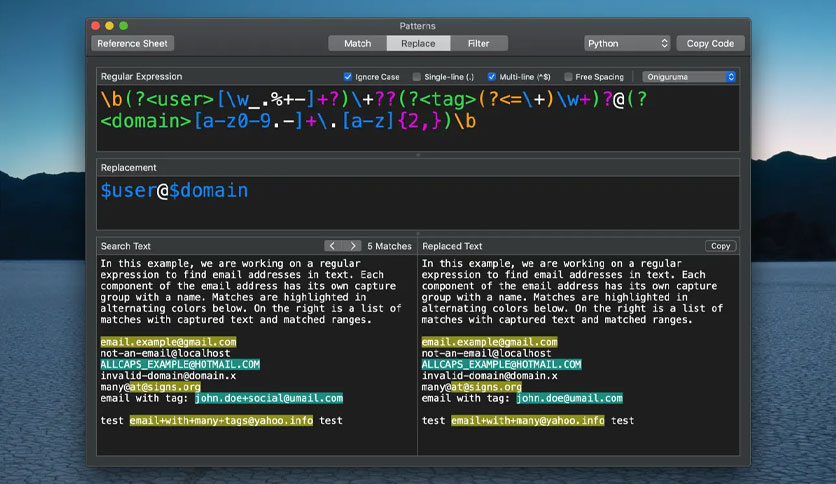This screenshot has height=484, width=836.
Task: Open the Python language dropdown
Action: [627, 44]
